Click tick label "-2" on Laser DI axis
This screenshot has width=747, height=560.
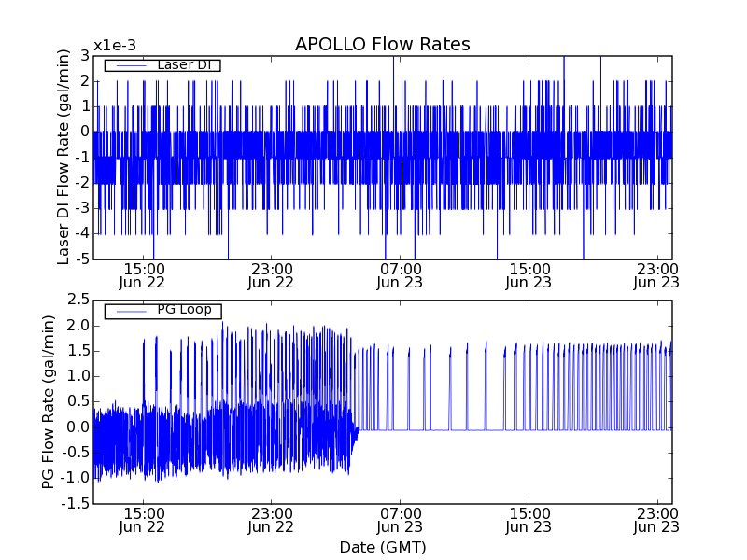pyautogui.click(x=81, y=183)
